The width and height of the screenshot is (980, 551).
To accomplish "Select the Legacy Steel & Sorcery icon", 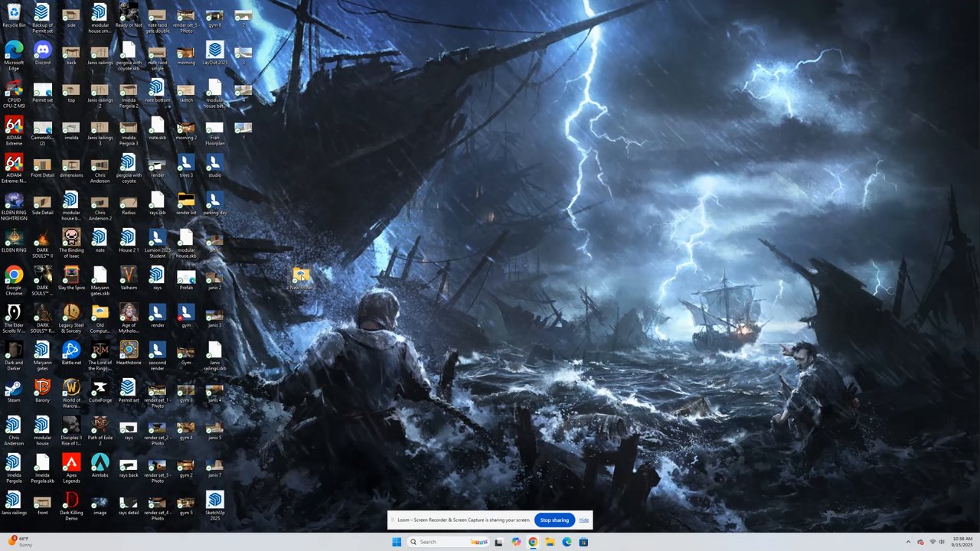I will click(x=71, y=319).
